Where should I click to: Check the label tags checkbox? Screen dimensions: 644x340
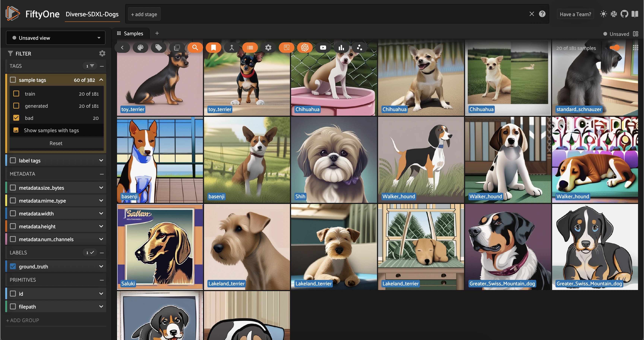[13, 160]
